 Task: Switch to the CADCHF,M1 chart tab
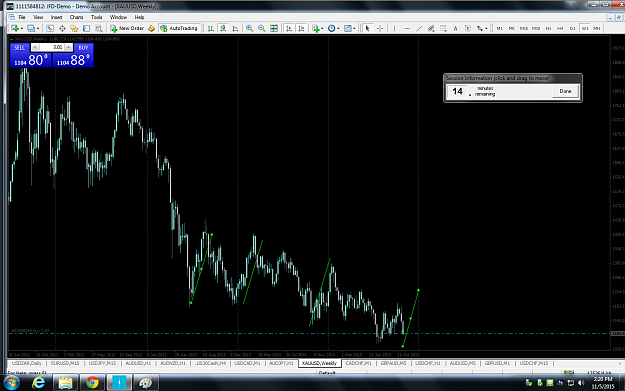358,363
